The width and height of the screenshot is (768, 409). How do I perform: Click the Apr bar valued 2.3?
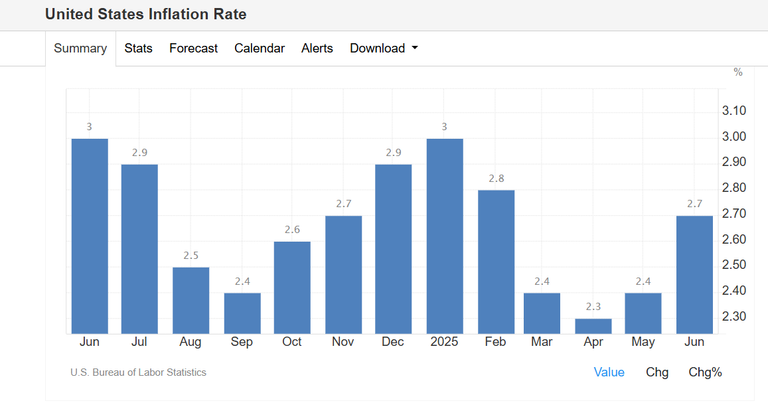click(x=593, y=326)
